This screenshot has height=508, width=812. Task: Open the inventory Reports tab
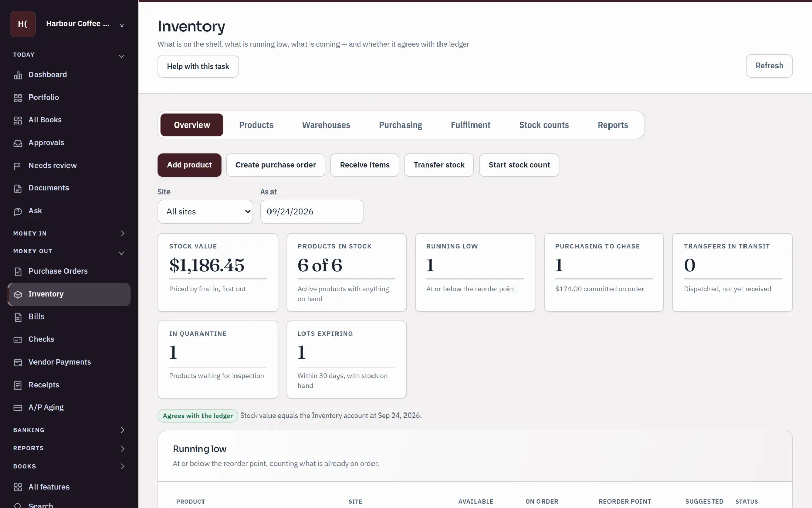(613, 125)
